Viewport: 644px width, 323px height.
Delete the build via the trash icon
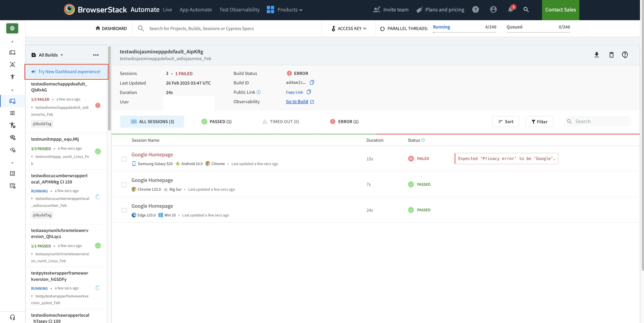[x=611, y=55]
